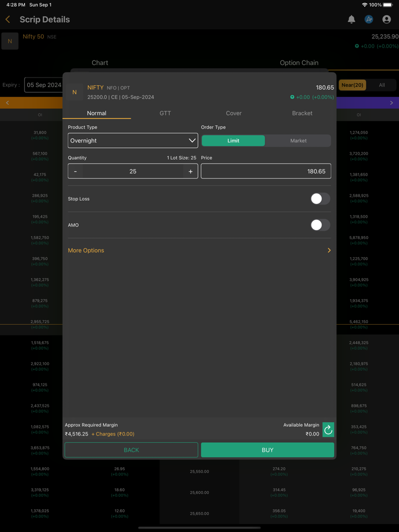Select the Cover order tab
The height and width of the screenshot is (532, 399).
(x=233, y=113)
